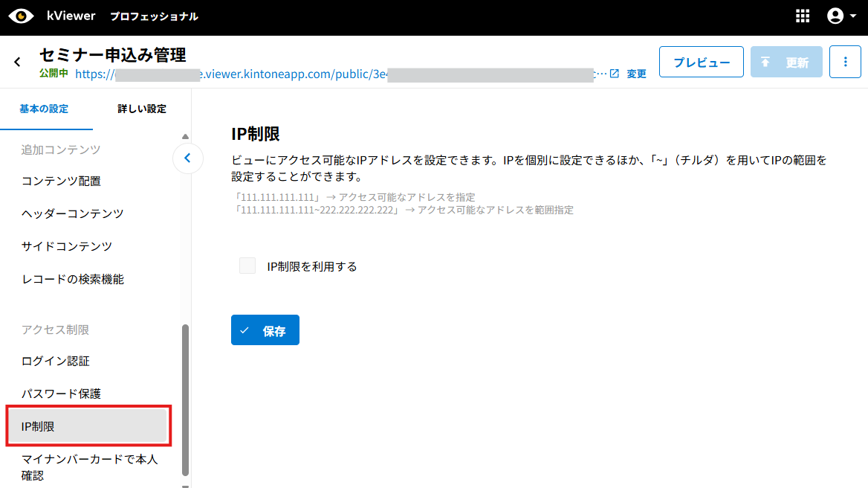This screenshot has height=488, width=868.
Task: Open the three-dot more options menu
Action: 845,62
